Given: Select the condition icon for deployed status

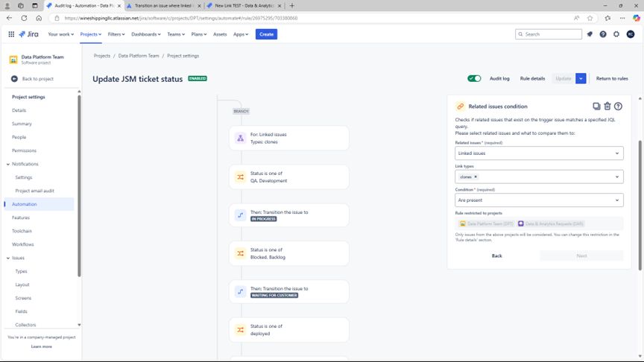Looking at the screenshot, I should 240,329.
